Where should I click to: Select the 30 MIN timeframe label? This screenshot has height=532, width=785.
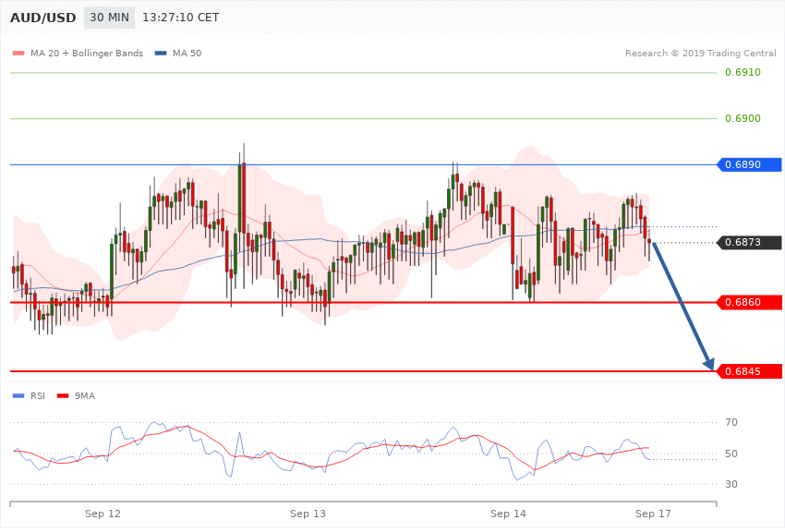pos(109,18)
